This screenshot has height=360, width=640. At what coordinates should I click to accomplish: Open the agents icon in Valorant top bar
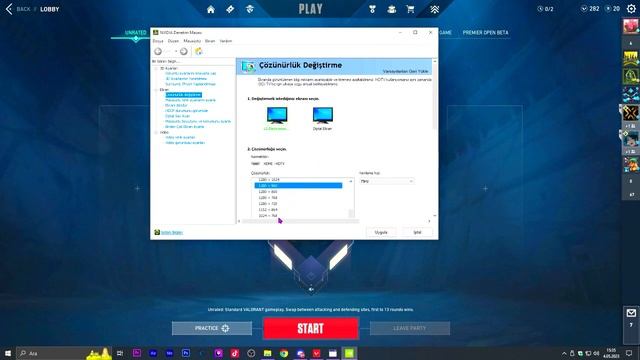[249, 9]
